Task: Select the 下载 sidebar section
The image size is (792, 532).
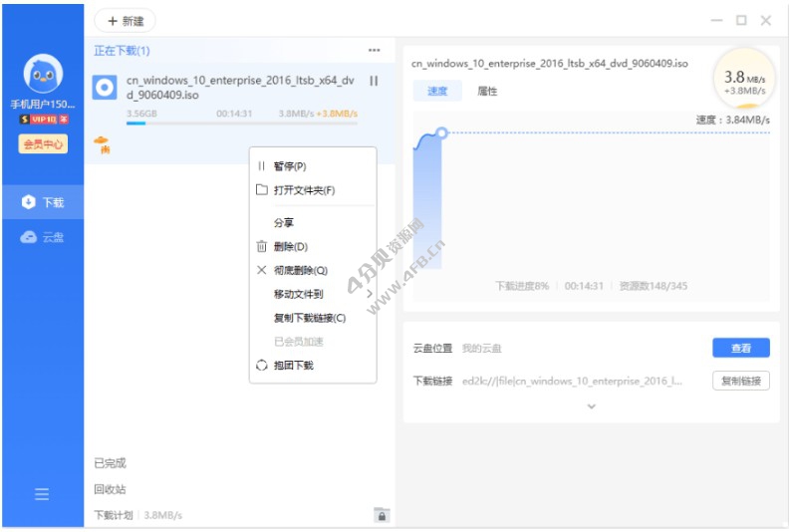Action: tap(43, 202)
